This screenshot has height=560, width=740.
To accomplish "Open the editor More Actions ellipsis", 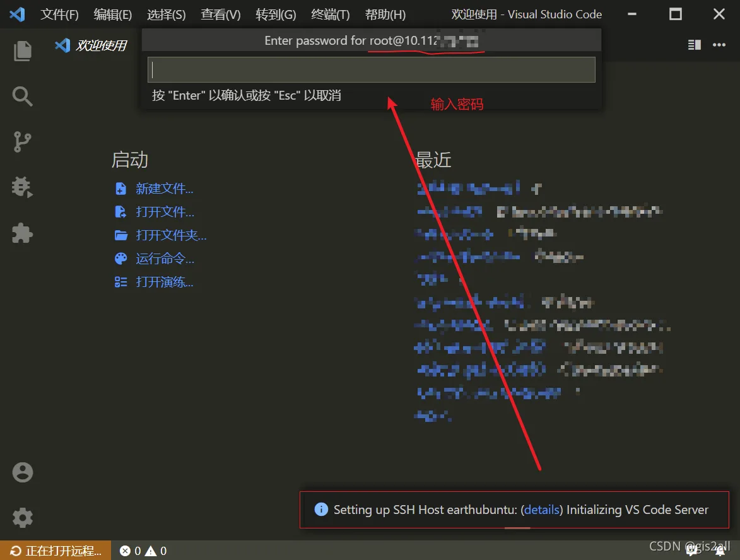I will coord(719,45).
